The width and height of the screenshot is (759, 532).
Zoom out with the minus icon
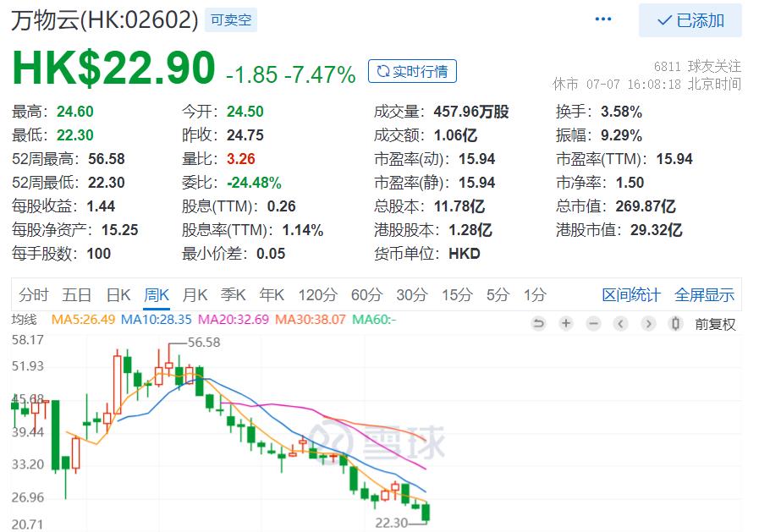(593, 323)
